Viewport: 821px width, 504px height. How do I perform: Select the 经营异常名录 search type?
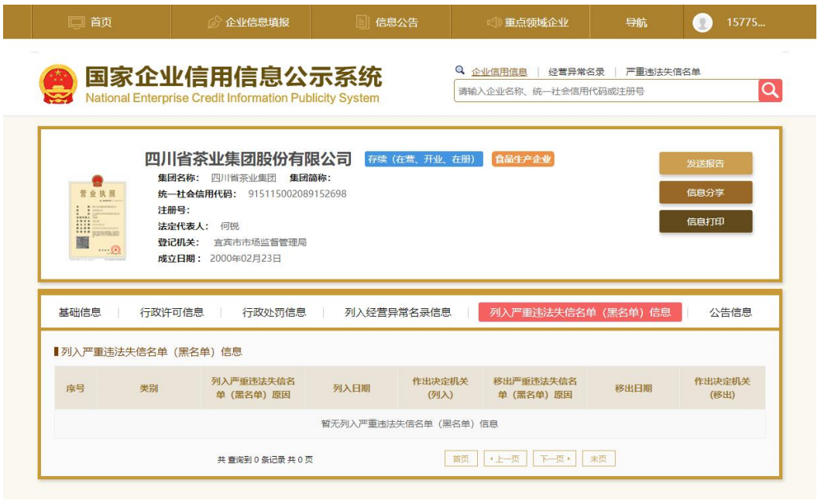(576, 72)
